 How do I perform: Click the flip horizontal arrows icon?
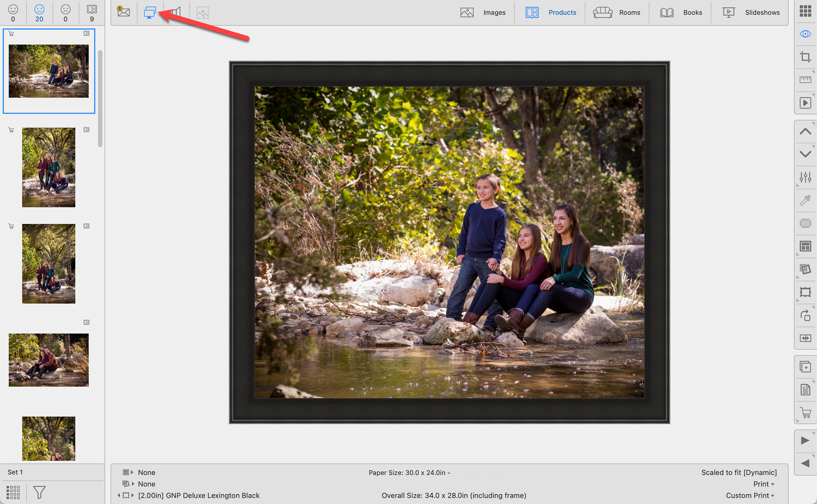pos(805,338)
